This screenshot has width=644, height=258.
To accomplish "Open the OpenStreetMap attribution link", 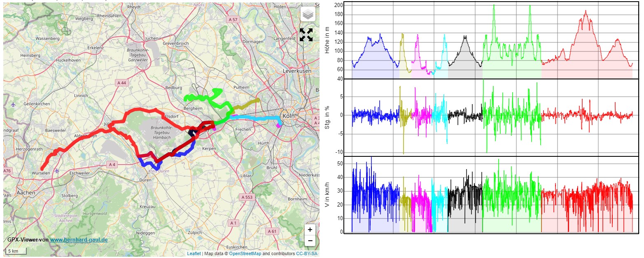I will tap(245, 253).
